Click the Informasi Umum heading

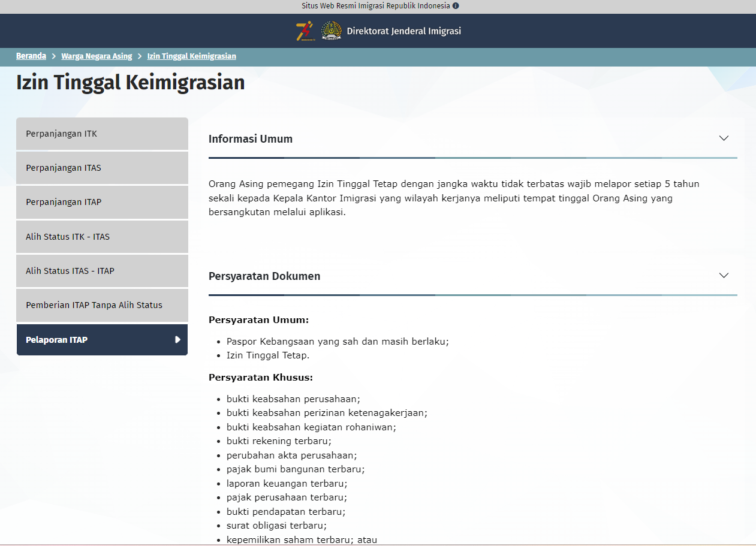point(251,139)
